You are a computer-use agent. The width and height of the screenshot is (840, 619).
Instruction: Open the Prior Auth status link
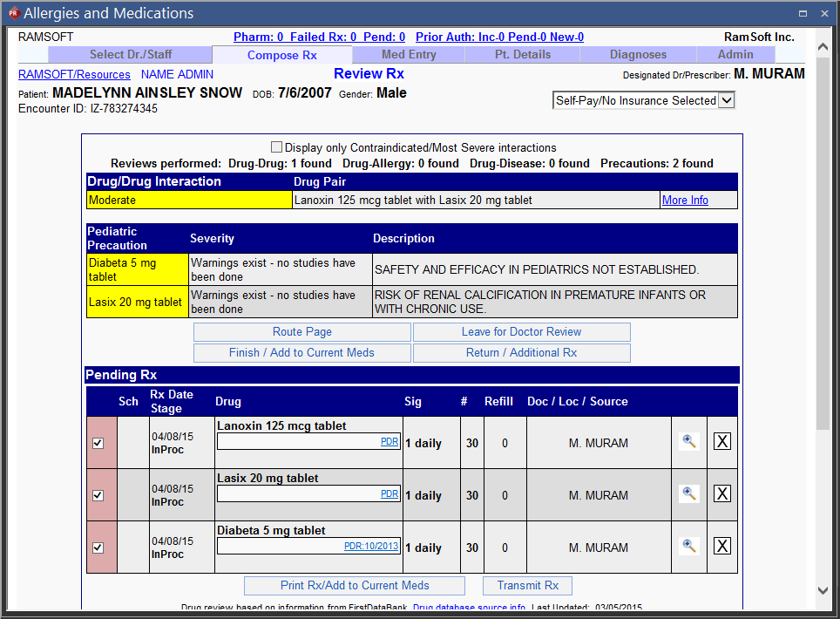pyautogui.click(x=499, y=37)
